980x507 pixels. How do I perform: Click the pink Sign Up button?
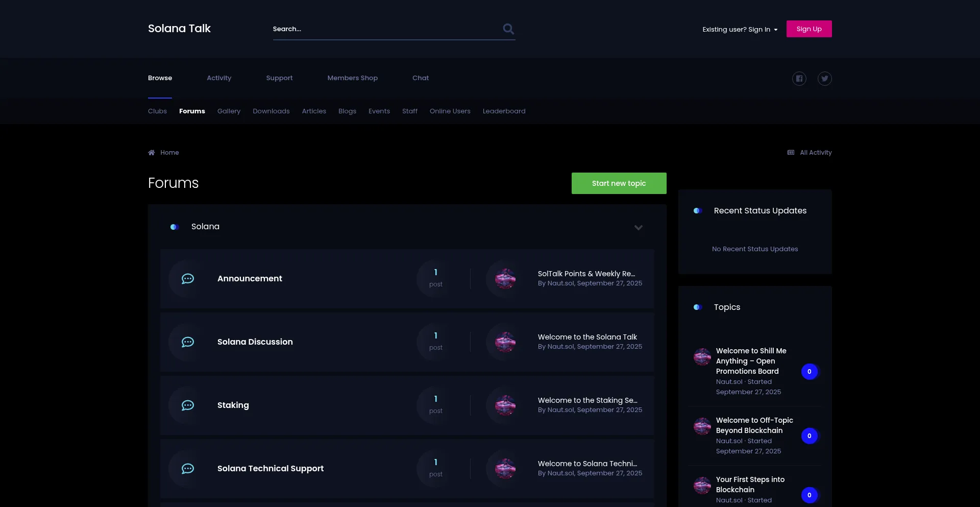tap(808, 29)
